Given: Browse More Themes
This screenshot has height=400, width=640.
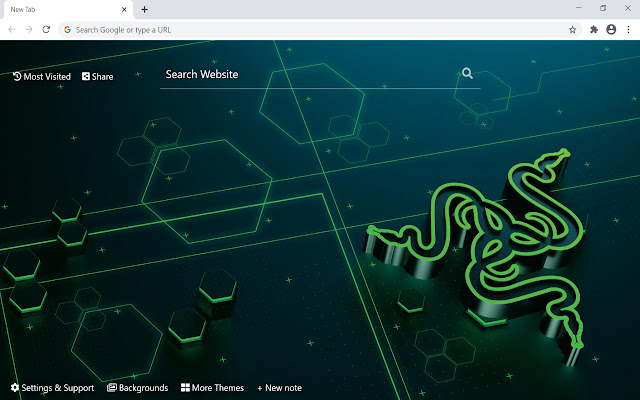Looking at the screenshot, I should (x=212, y=388).
